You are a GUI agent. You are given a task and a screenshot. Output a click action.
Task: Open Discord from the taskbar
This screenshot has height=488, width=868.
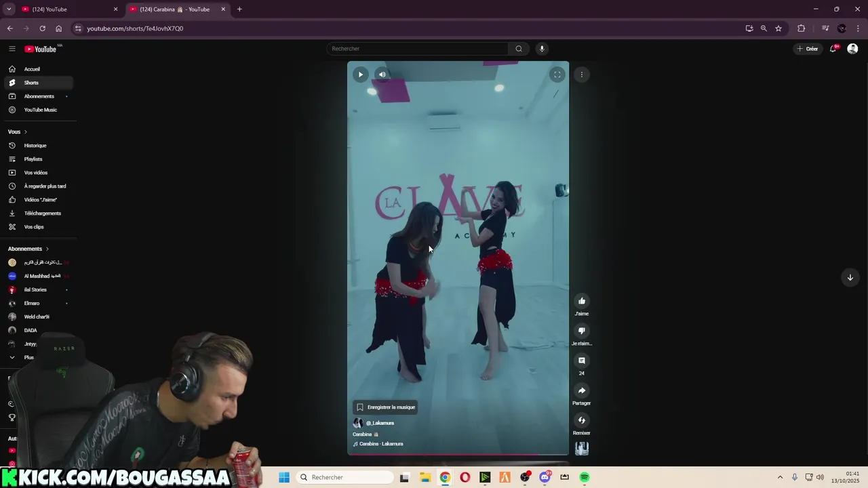point(545,477)
